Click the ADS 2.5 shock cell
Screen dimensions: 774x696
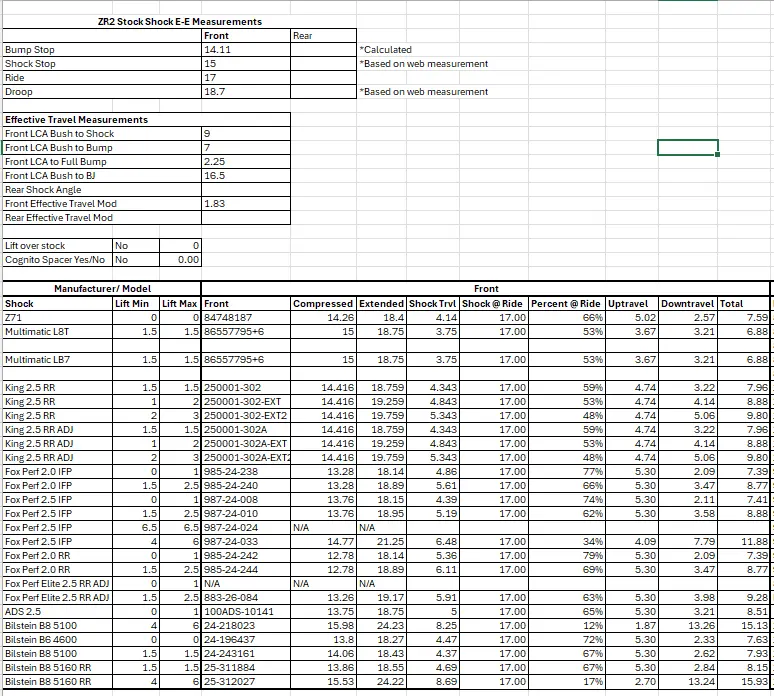pos(57,609)
